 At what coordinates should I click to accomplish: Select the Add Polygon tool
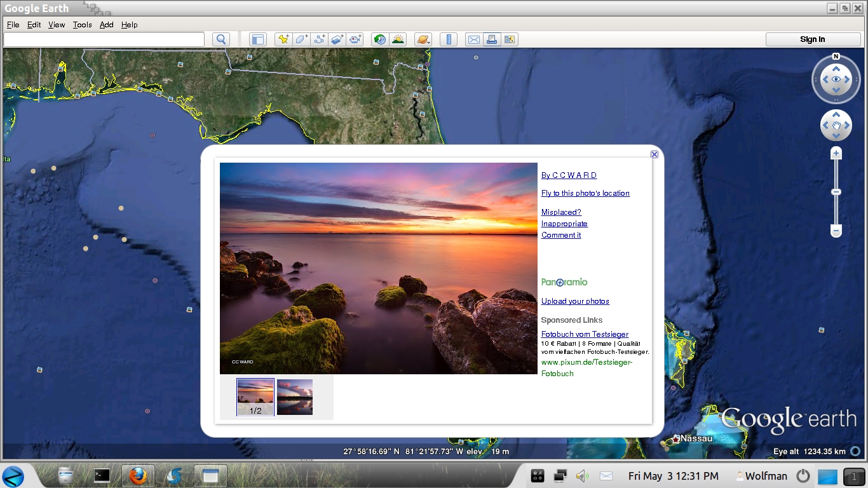click(x=301, y=39)
